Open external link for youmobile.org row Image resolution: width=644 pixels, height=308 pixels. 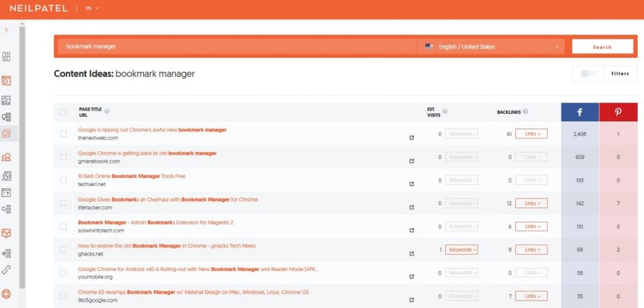click(x=412, y=277)
